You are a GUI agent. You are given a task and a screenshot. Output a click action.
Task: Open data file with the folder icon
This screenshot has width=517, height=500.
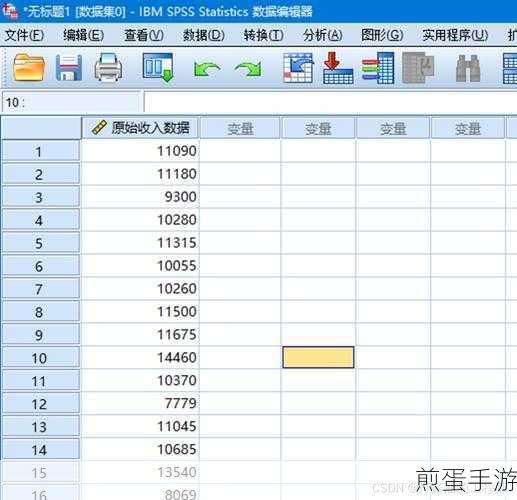pyautogui.click(x=29, y=68)
